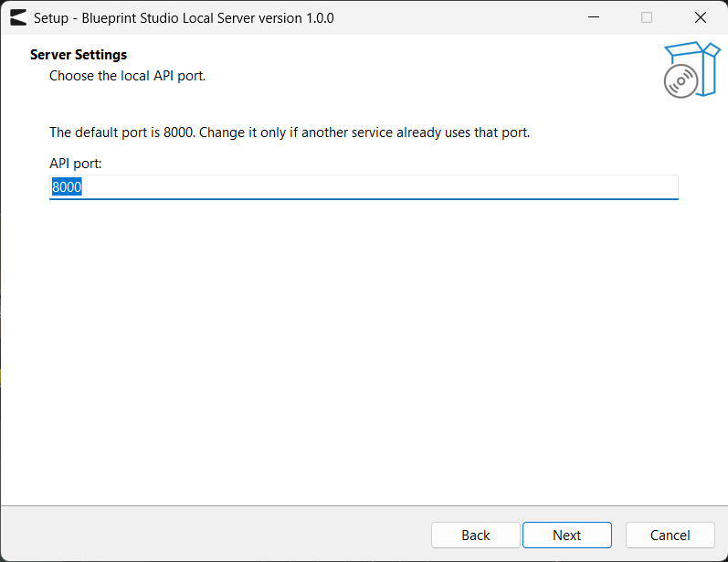Click the 'API port:' label
The image size is (728, 562).
coord(75,164)
